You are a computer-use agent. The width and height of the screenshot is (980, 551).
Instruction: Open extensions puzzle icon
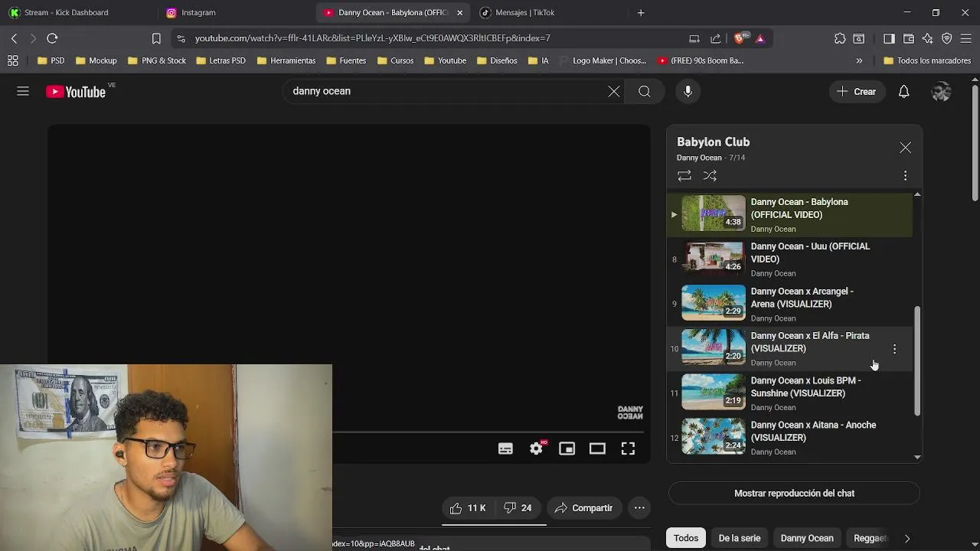point(840,38)
